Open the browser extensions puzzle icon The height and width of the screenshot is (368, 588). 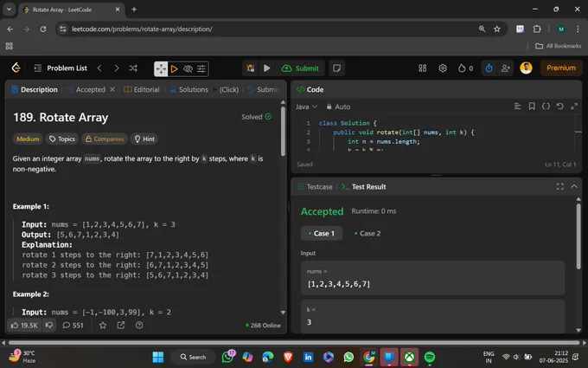537,29
